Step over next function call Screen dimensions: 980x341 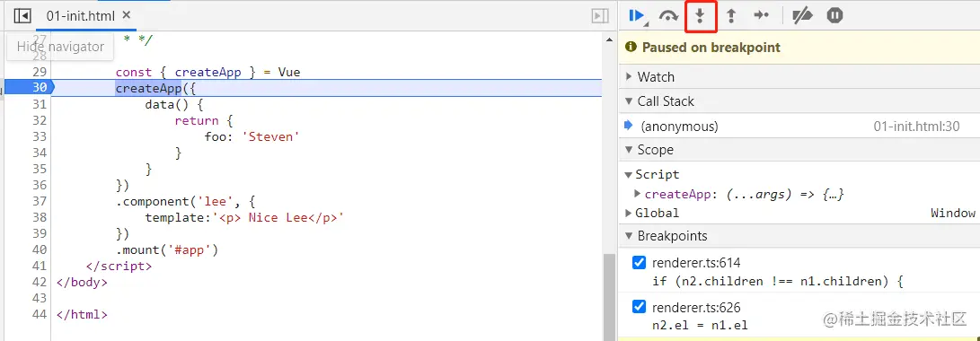click(x=668, y=16)
